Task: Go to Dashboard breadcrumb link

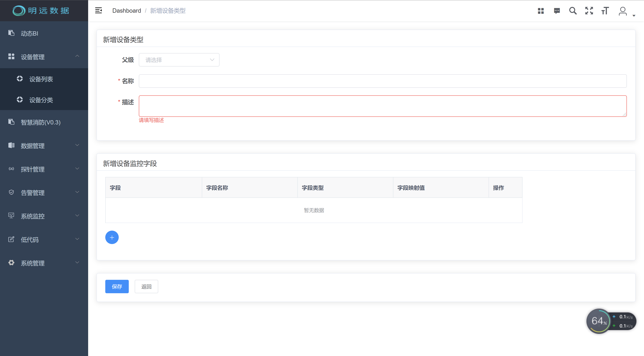Action: tap(127, 10)
